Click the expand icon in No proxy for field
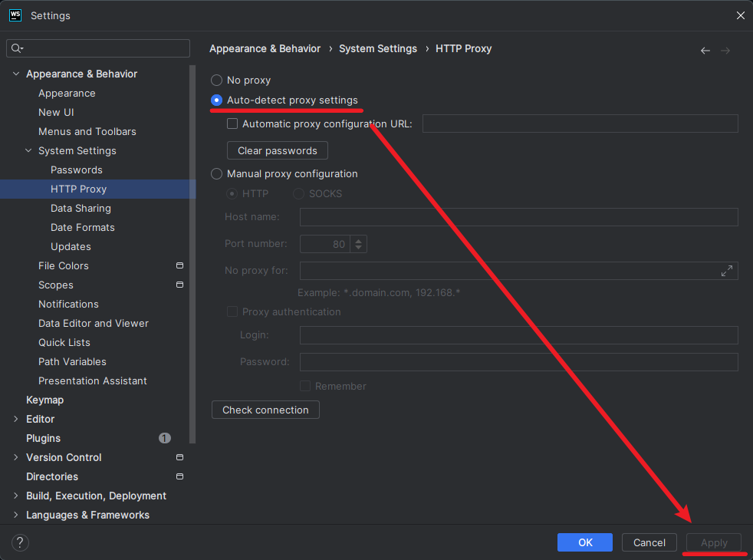753x560 pixels. [x=727, y=271]
